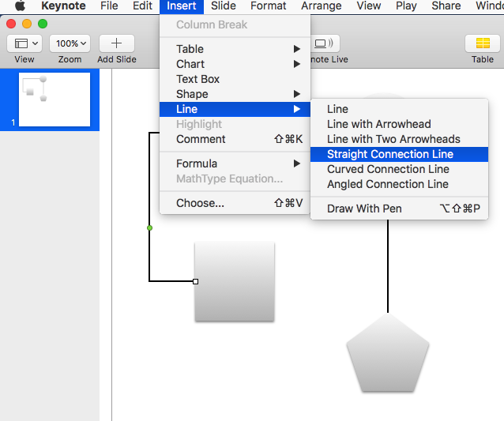Open the Apple menu
The image size is (504, 421).
(x=20, y=6)
